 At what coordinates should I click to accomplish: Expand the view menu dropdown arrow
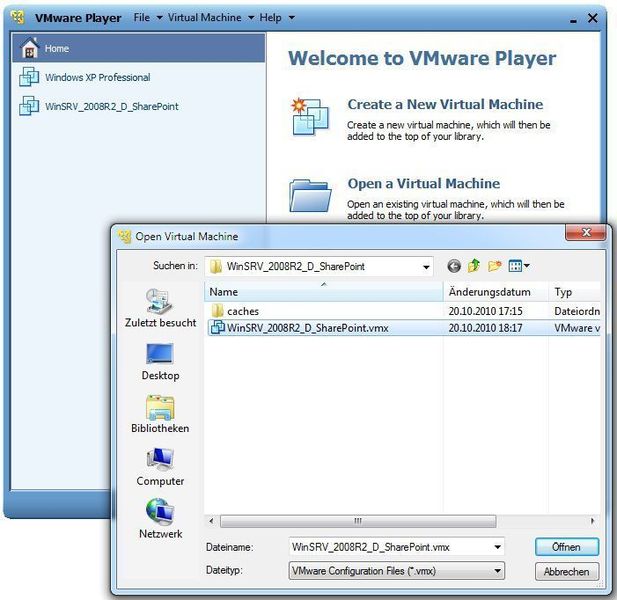point(526,266)
